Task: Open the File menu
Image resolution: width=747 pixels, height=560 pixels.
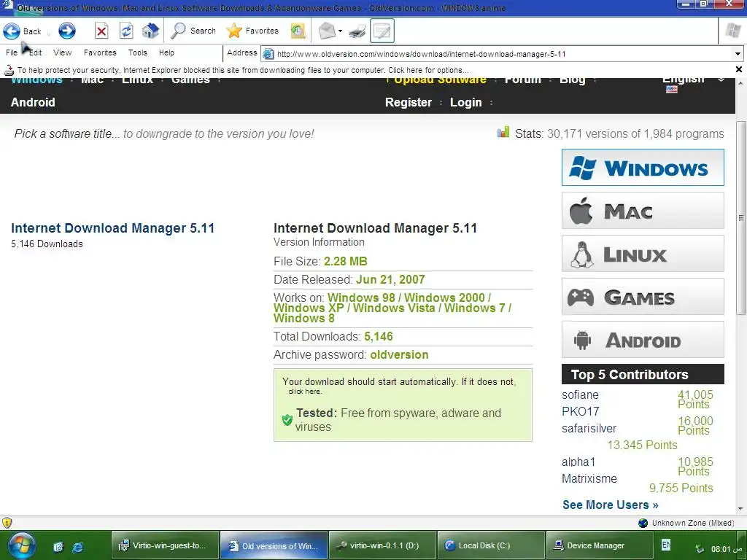Action: (12, 52)
